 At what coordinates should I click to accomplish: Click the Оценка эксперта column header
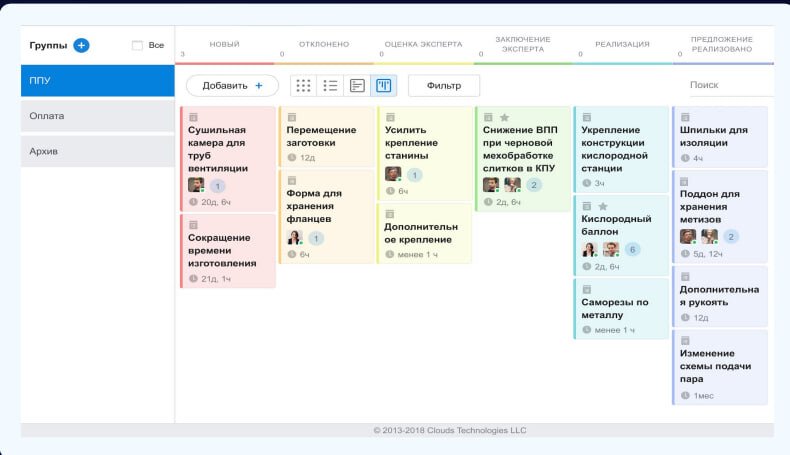[x=424, y=44]
